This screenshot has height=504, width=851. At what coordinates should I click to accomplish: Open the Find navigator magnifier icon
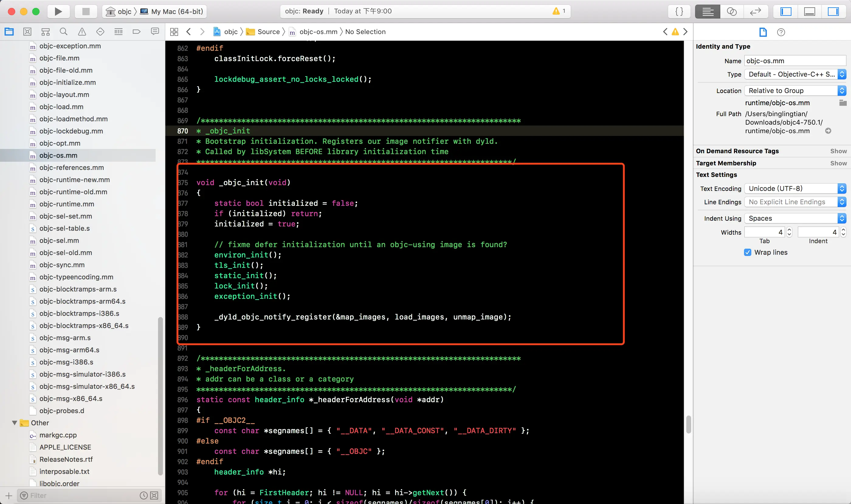(x=64, y=32)
